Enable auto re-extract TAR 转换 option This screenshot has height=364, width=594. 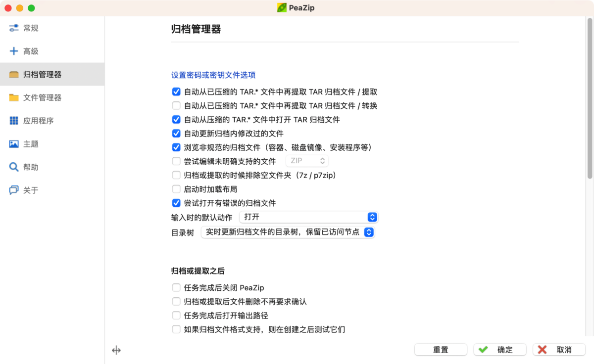(x=176, y=105)
